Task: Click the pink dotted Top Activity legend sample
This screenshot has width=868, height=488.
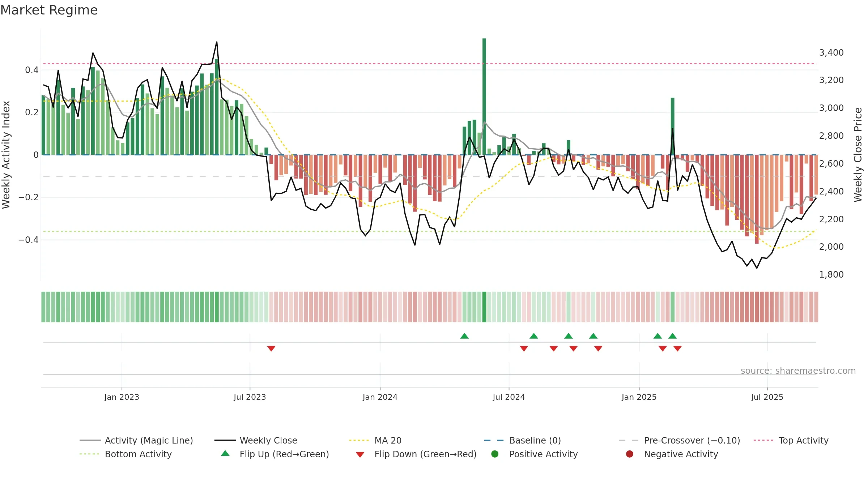Action: [x=763, y=440]
